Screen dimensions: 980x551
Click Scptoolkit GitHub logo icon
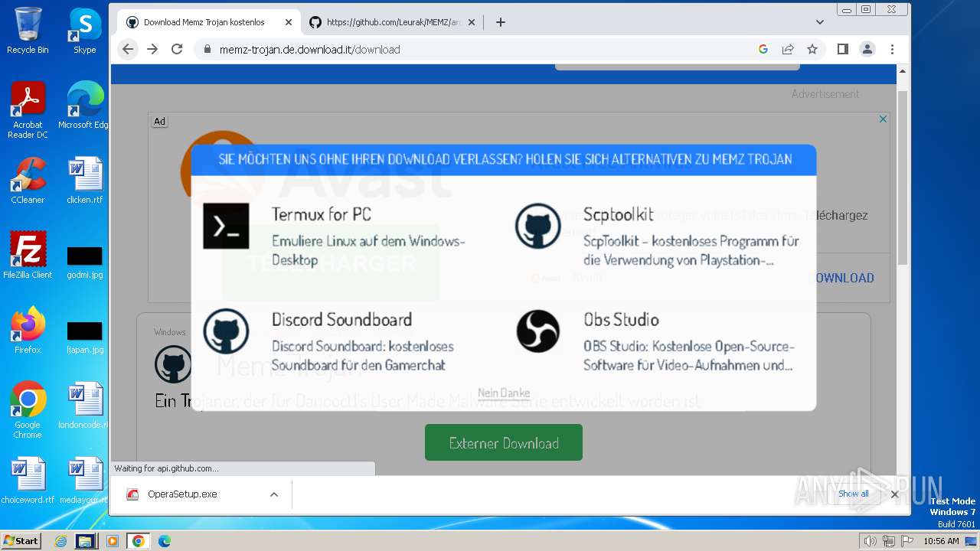coord(538,226)
